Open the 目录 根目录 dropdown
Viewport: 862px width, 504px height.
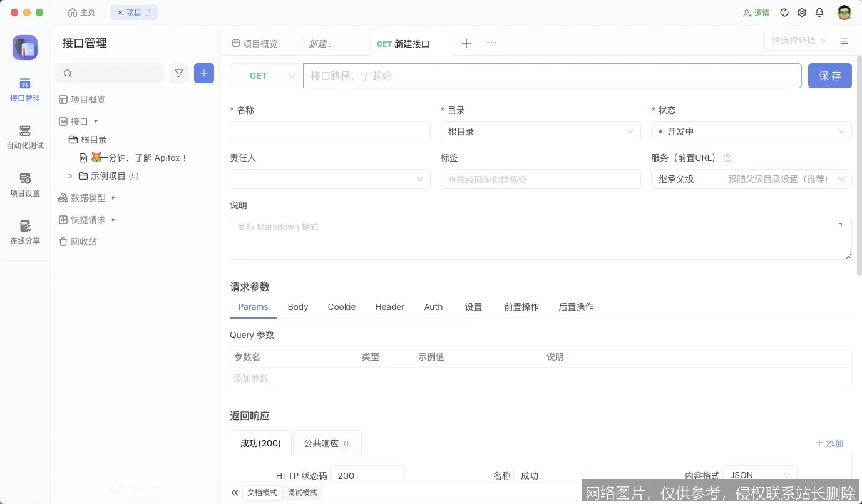(541, 131)
